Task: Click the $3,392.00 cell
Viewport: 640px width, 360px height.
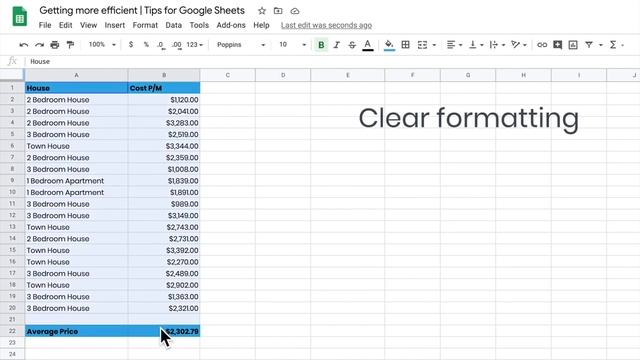Action: pyautogui.click(x=164, y=250)
